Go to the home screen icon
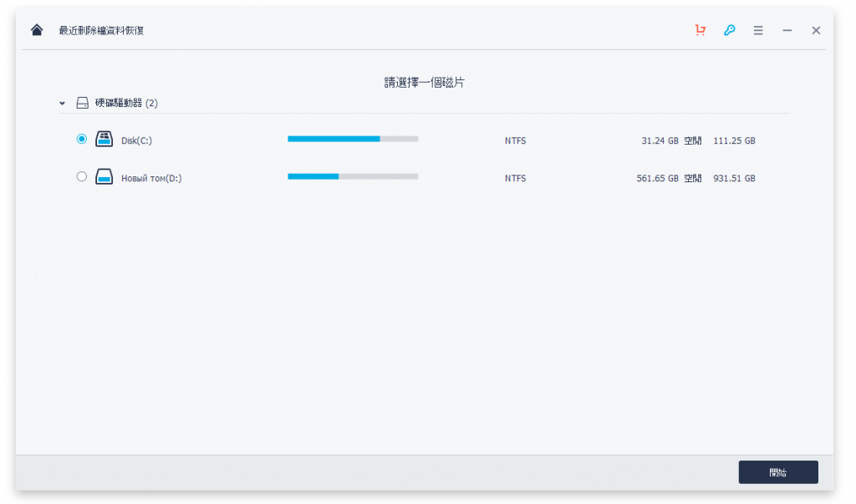856x504 pixels. point(36,30)
